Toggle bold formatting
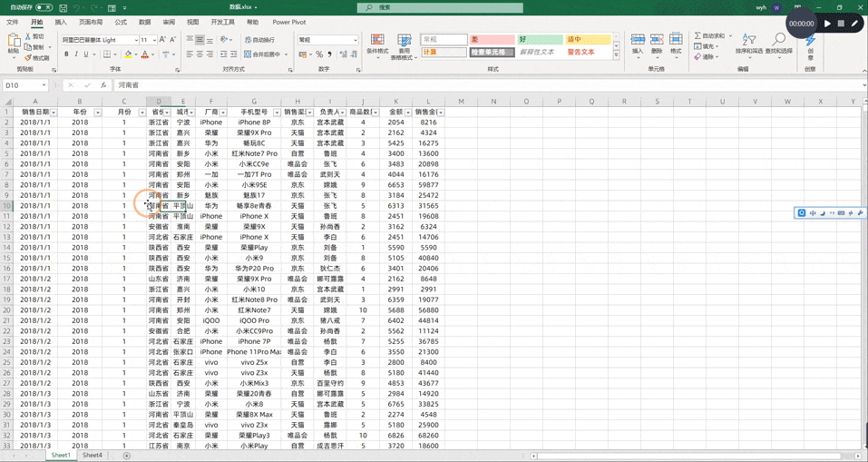868x462 pixels. [66, 54]
